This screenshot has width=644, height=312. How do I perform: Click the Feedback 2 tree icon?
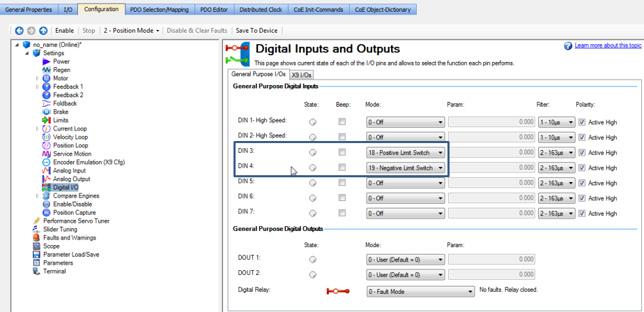[x=46, y=95]
